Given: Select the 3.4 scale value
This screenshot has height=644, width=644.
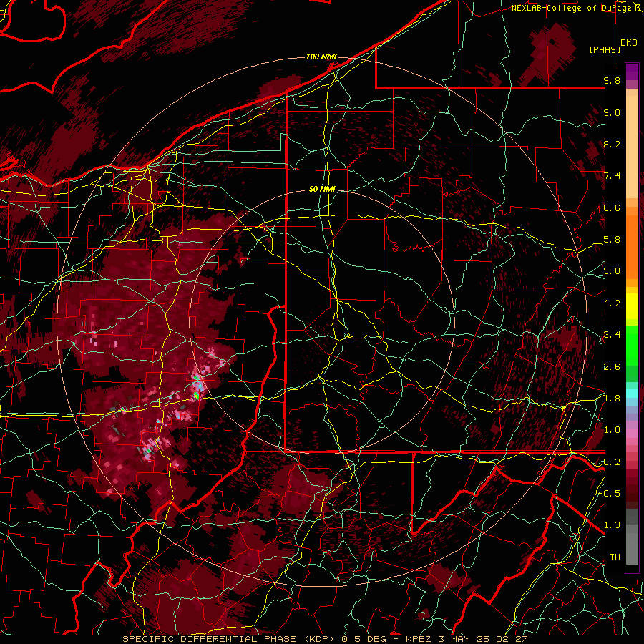Looking at the screenshot, I should (x=612, y=335).
